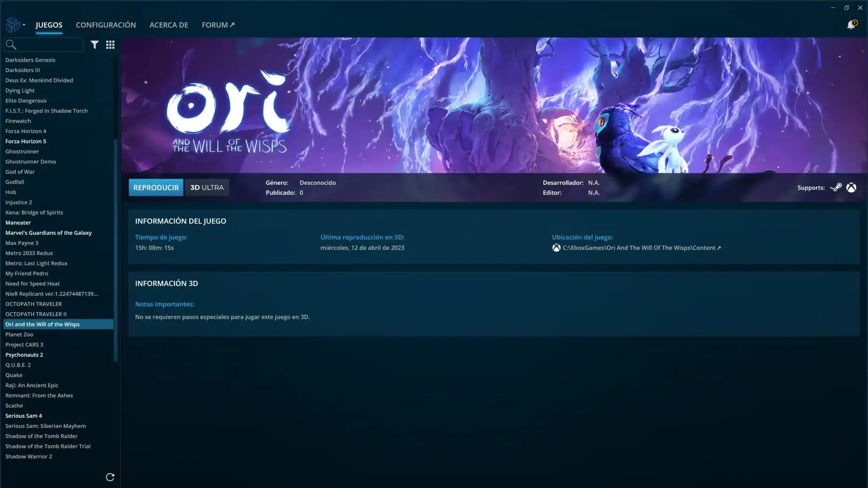Click the window restore button
Screen dimensions: 868x488
(846, 8)
